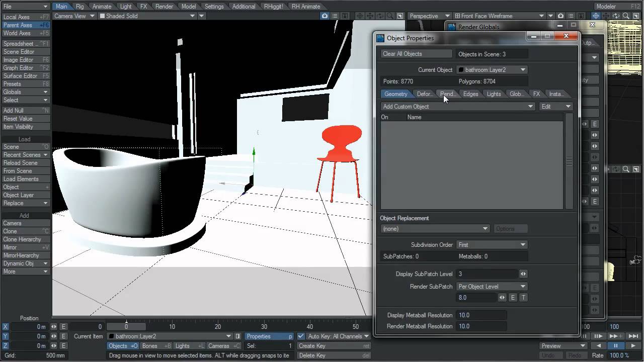Open the Perspective view type dropdown
This screenshot has height=362, width=644.
point(430,16)
